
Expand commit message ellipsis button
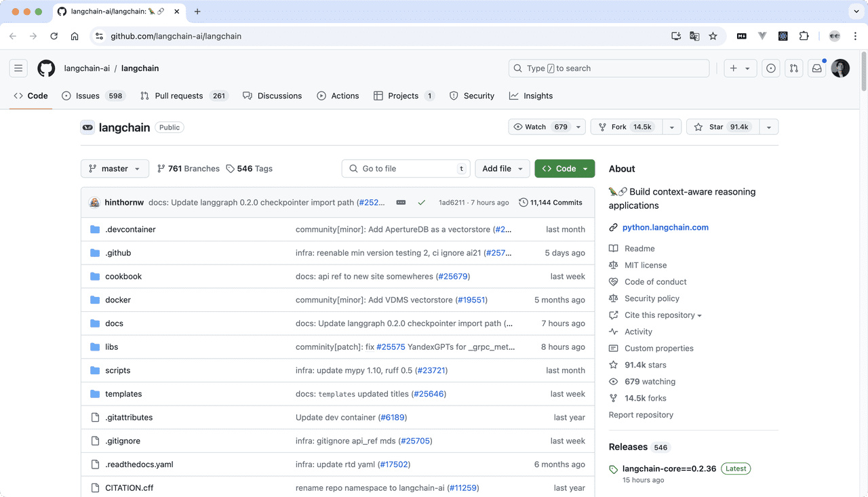tap(401, 202)
